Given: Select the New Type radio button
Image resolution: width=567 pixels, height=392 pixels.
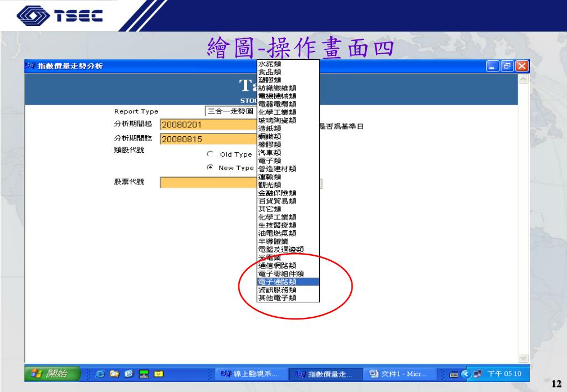Looking at the screenshot, I should (x=210, y=167).
